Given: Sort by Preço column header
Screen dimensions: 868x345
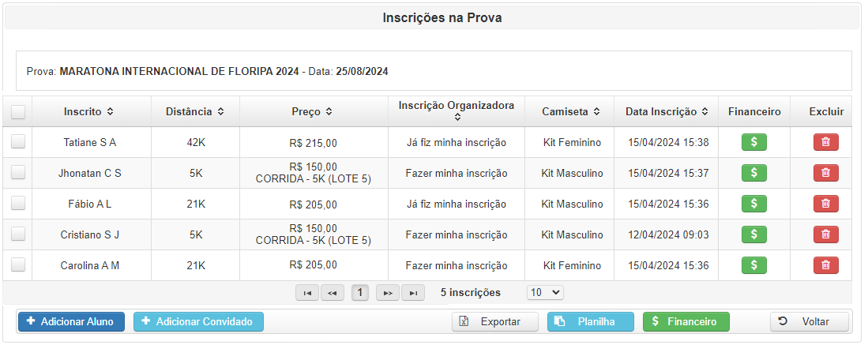Looking at the screenshot, I should pyautogui.click(x=312, y=112).
